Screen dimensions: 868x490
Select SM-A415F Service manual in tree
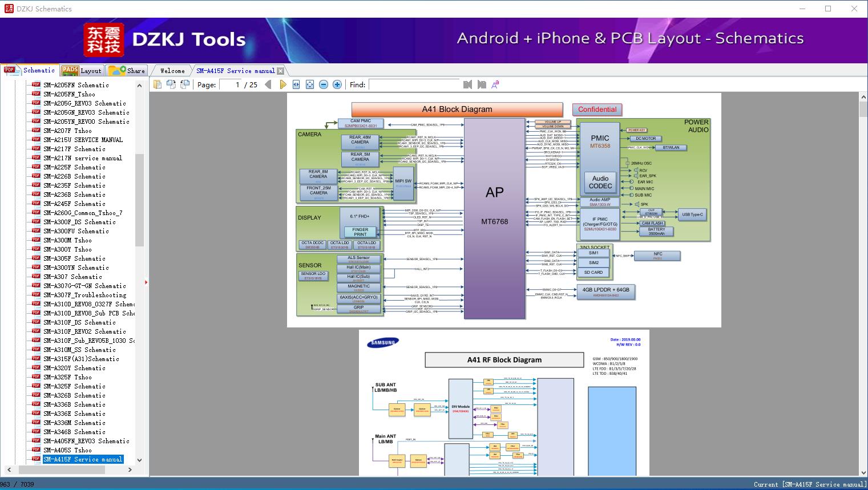tap(83, 459)
